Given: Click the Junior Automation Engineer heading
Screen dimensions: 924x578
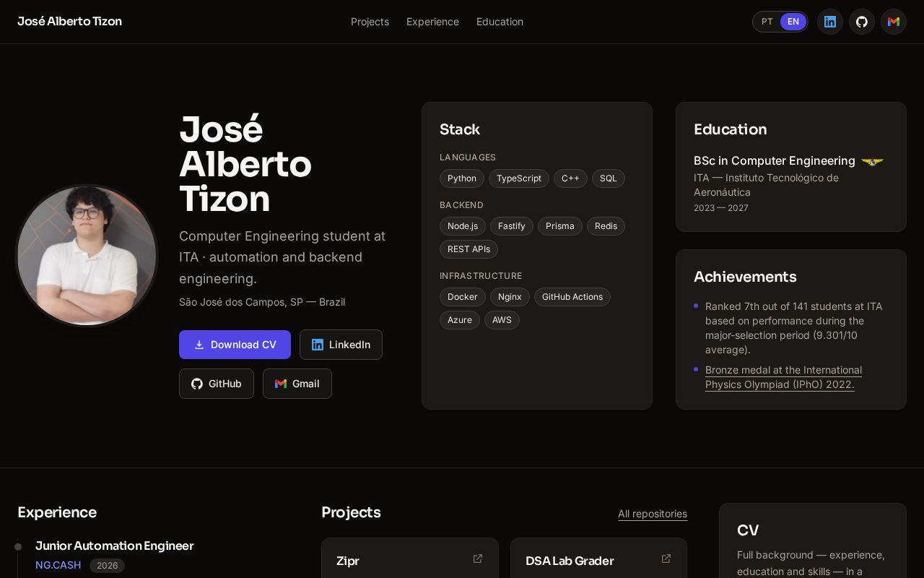Looking at the screenshot, I should click(x=114, y=545).
